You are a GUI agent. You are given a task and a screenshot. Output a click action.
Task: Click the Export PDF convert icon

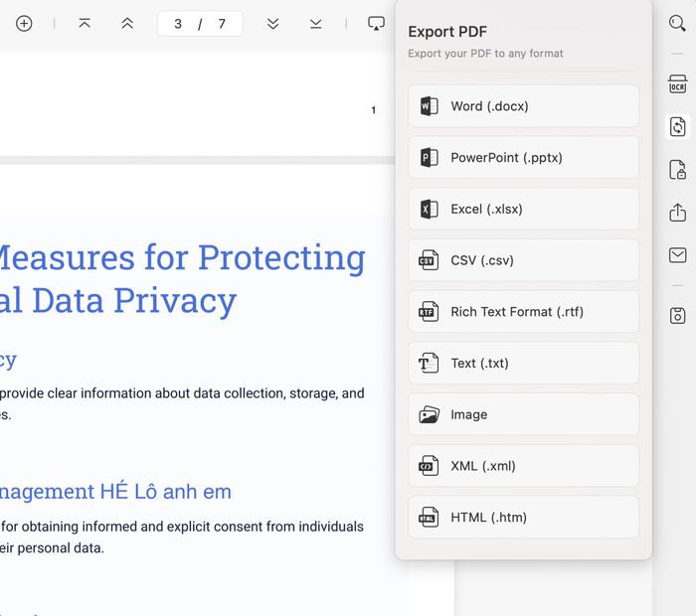point(677,126)
